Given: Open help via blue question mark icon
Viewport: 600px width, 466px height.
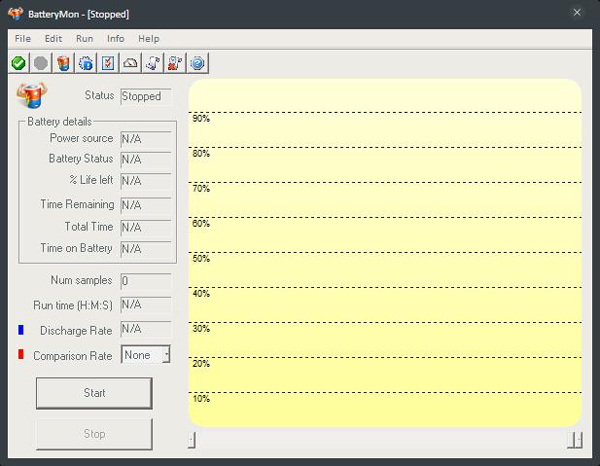Looking at the screenshot, I should pyautogui.click(x=197, y=63).
